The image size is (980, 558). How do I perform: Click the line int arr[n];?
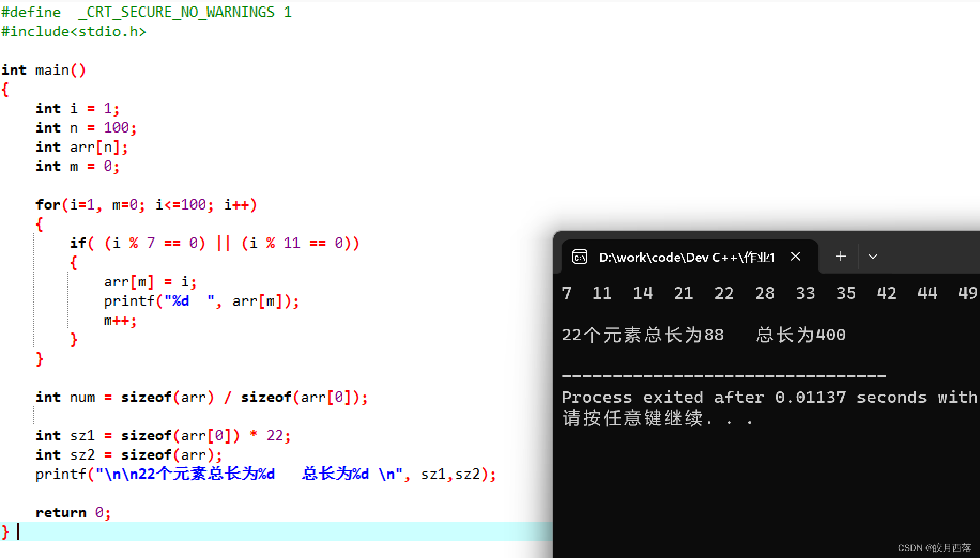[82, 147]
